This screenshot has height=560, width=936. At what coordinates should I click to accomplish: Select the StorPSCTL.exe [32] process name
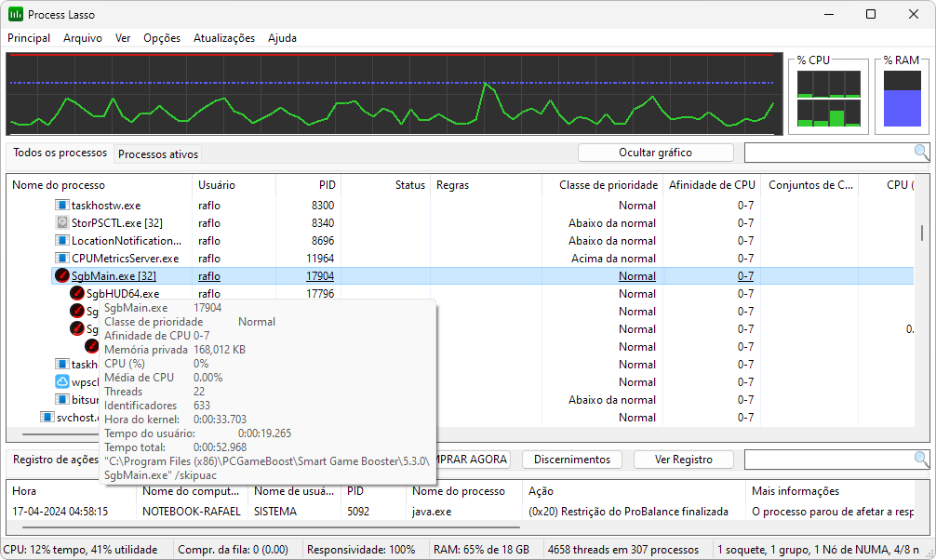[x=117, y=222]
